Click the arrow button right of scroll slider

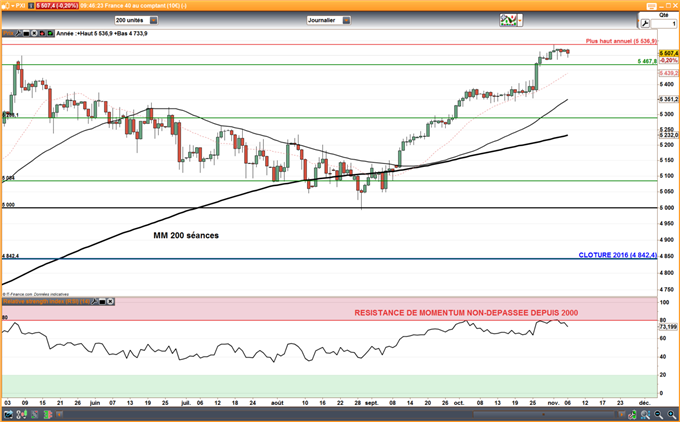tap(621, 414)
